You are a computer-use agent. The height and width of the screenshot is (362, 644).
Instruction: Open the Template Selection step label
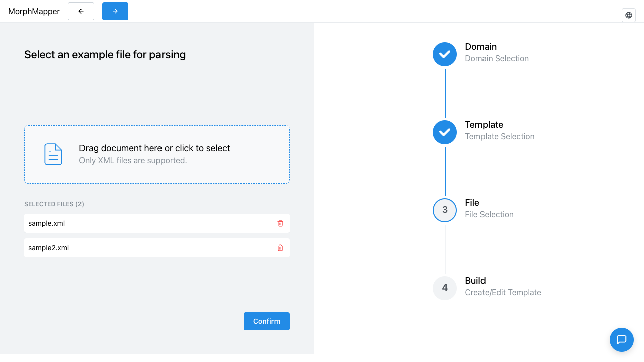500,137
